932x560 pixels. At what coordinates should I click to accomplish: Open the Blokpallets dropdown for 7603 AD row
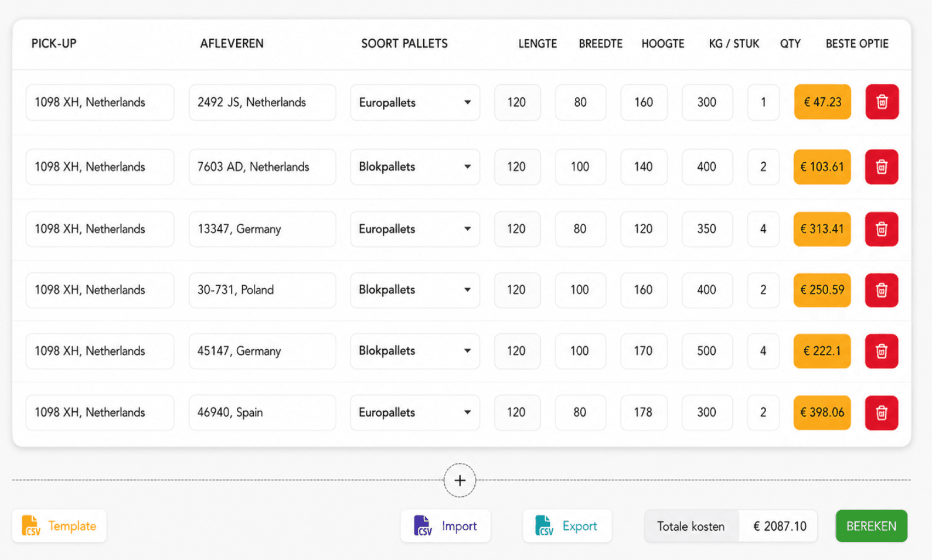pyautogui.click(x=415, y=167)
